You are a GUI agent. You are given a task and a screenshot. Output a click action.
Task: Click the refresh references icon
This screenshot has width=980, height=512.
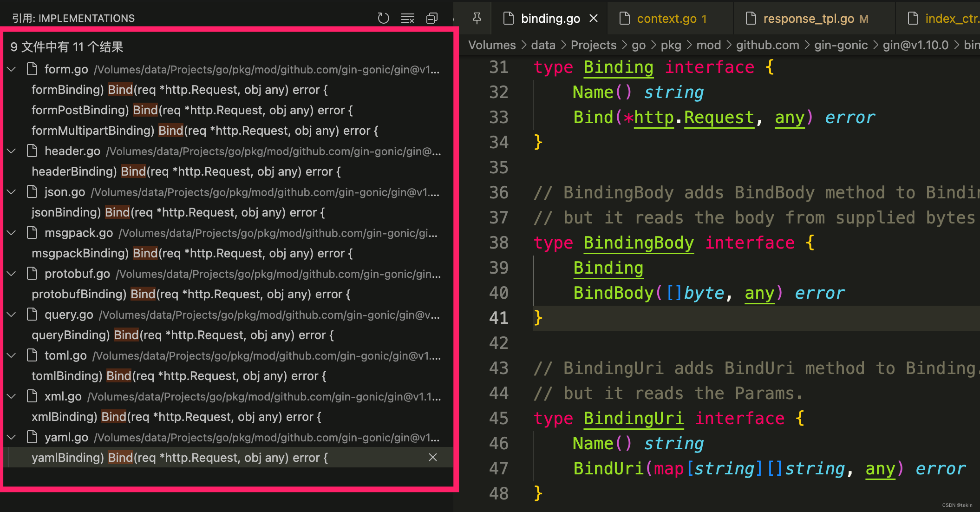[383, 18]
